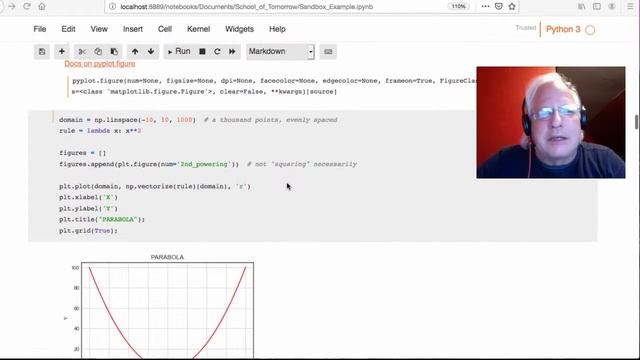Show site information icon in address bar

(113, 7)
